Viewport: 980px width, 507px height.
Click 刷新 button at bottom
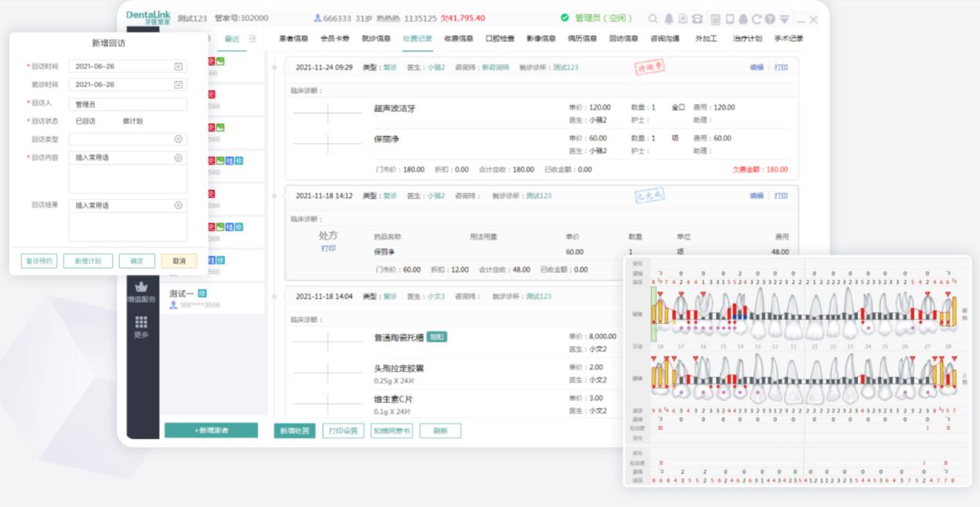tap(441, 430)
